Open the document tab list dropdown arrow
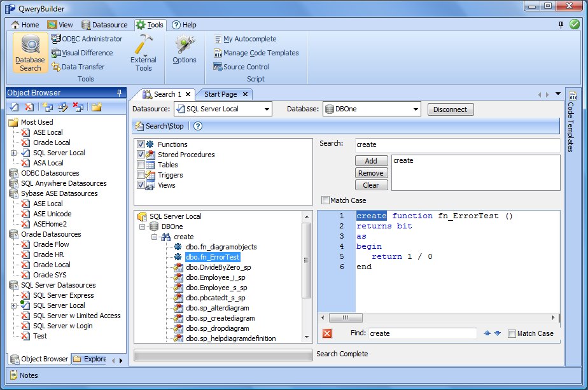 (558, 94)
